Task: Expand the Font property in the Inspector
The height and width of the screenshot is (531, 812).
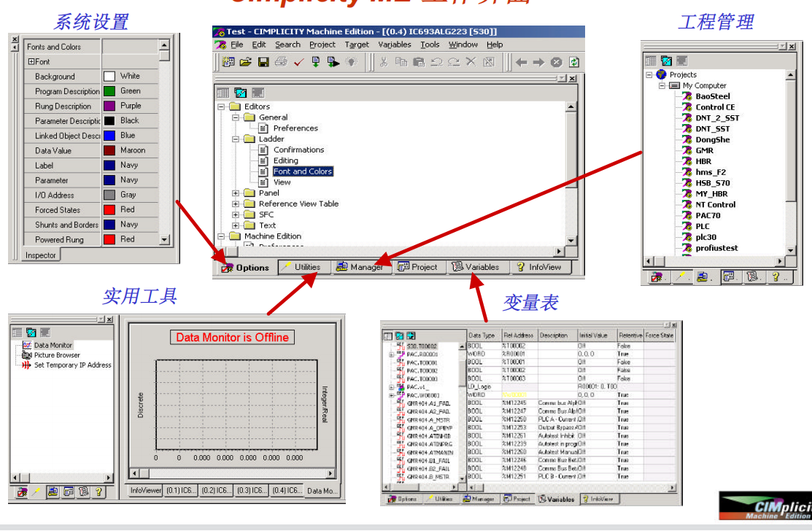Action: 31,61
